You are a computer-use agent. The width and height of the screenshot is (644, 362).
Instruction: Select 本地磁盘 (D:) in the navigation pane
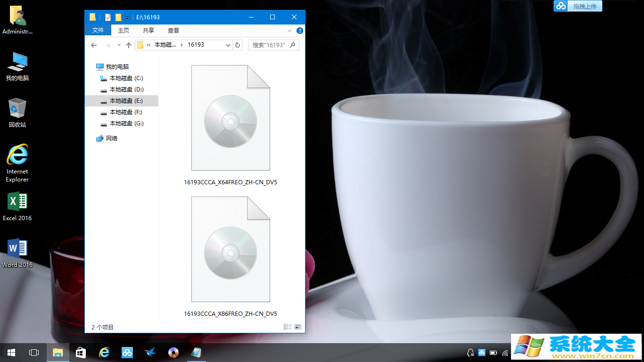click(x=126, y=90)
